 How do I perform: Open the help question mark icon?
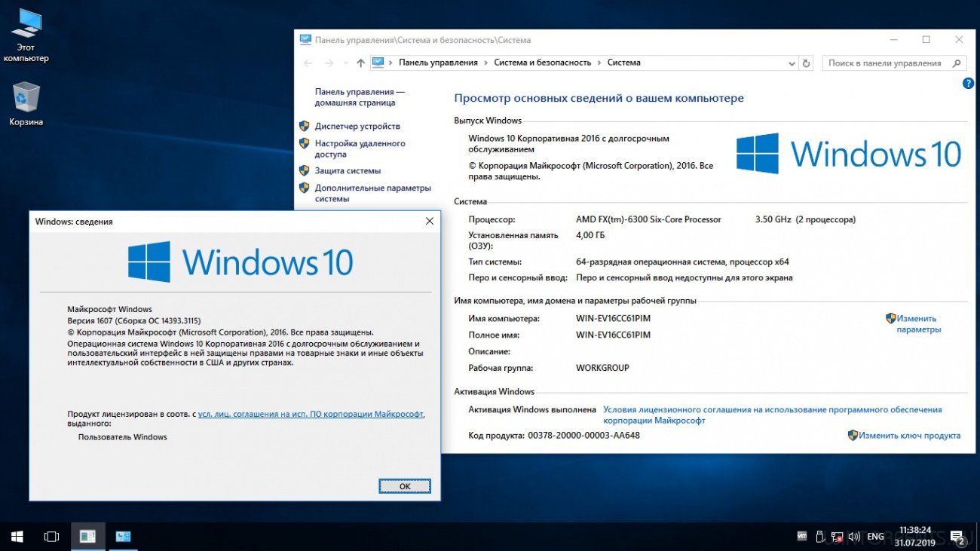coord(969,84)
